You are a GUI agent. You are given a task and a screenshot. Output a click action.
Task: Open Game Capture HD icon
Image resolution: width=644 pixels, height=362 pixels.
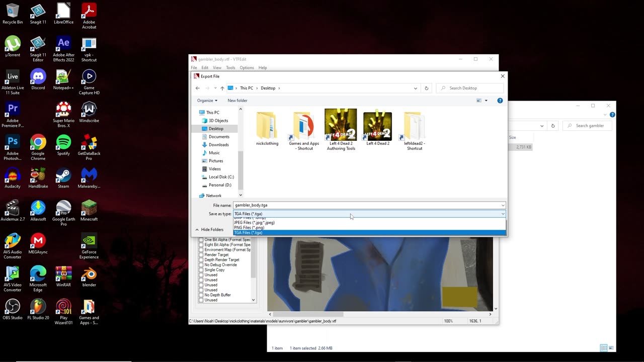(89, 82)
